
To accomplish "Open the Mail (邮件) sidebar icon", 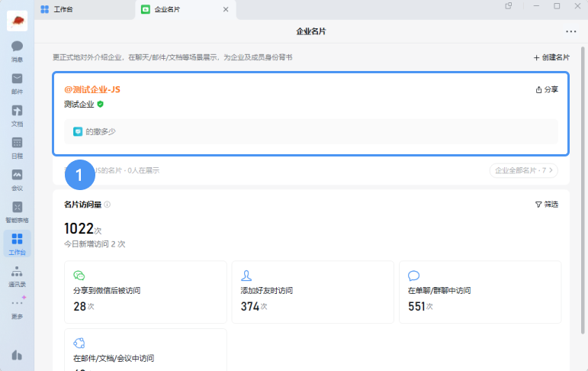I will [17, 83].
